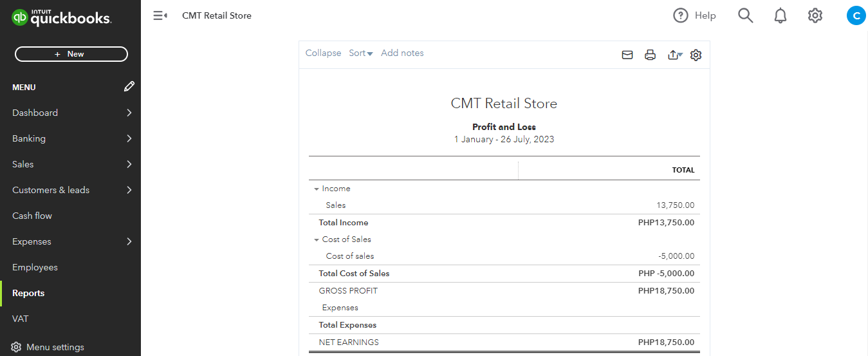Image resolution: width=868 pixels, height=356 pixels.
Task: Click the Expenses section label in the report
Action: tap(340, 308)
